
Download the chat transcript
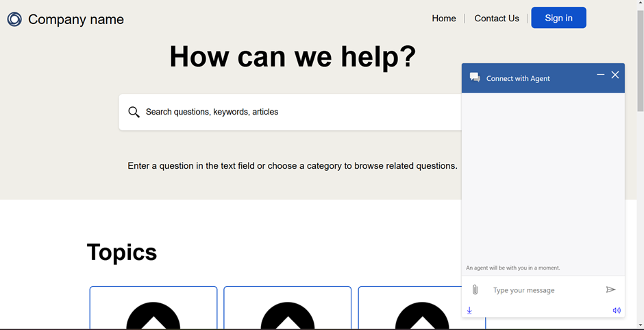pyautogui.click(x=469, y=311)
